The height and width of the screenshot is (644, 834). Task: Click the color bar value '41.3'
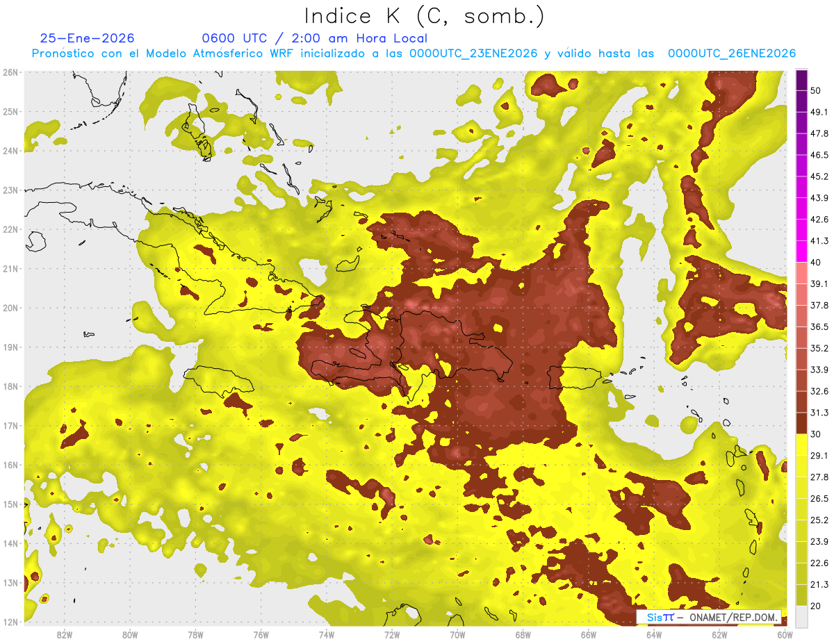[x=819, y=241]
